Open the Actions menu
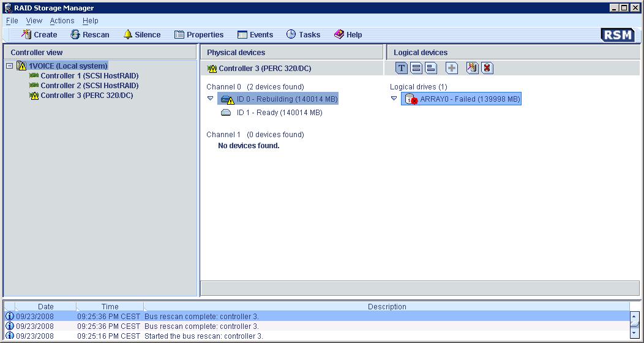 pyautogui.click(x=62, y=21)
